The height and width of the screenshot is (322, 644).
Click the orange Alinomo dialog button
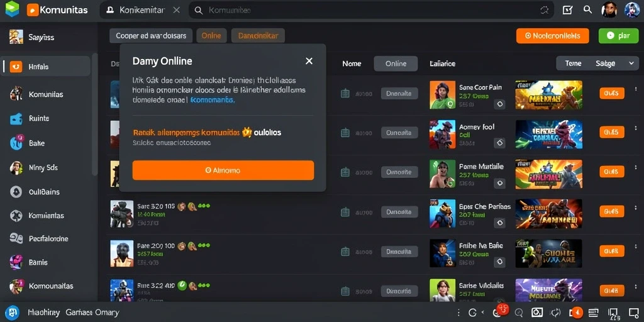tap(223, 170)
